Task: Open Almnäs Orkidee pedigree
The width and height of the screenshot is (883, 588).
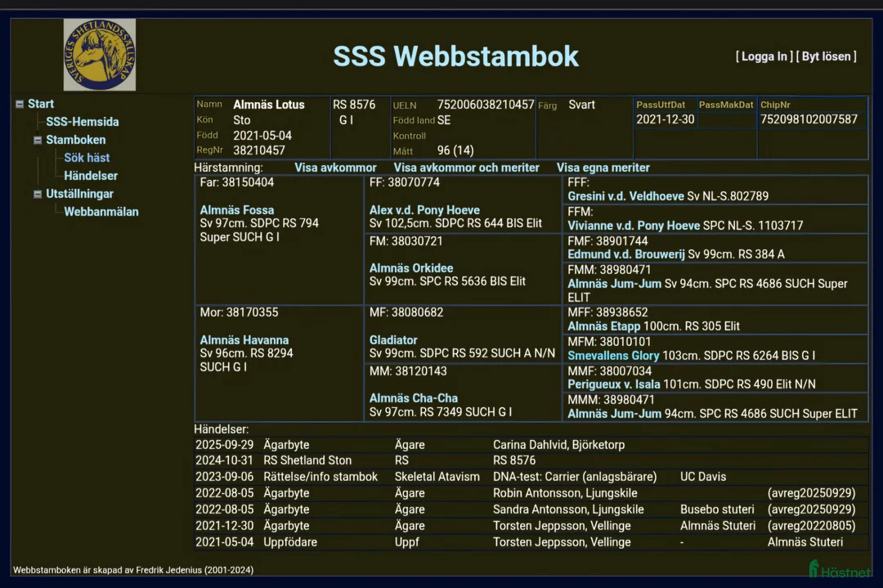Action: tap(411, 268)
